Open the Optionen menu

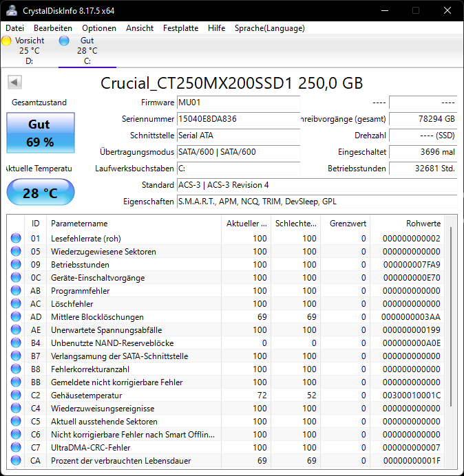tap(99, 28)
